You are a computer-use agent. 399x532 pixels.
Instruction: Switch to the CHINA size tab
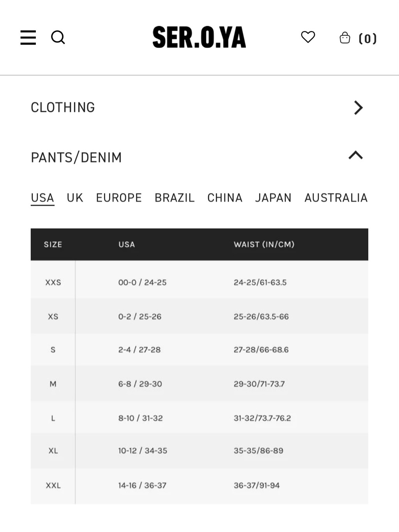(x=225, y=198)
